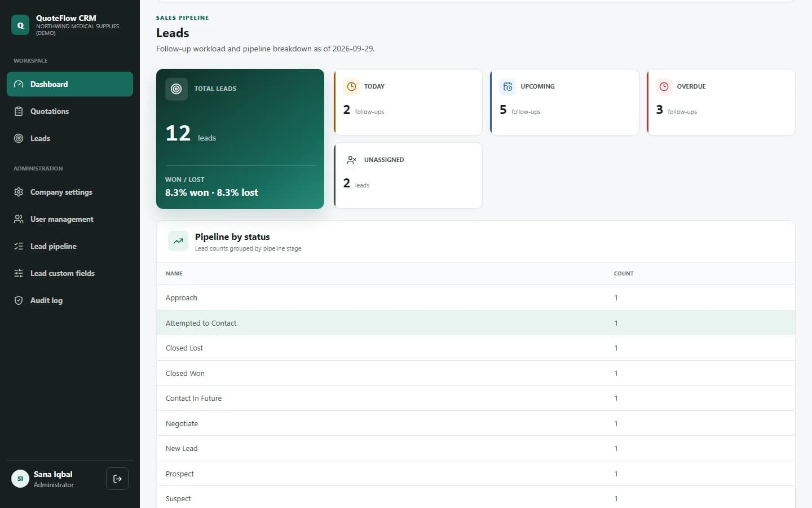Click the User management people icon

tap(19, 219)
